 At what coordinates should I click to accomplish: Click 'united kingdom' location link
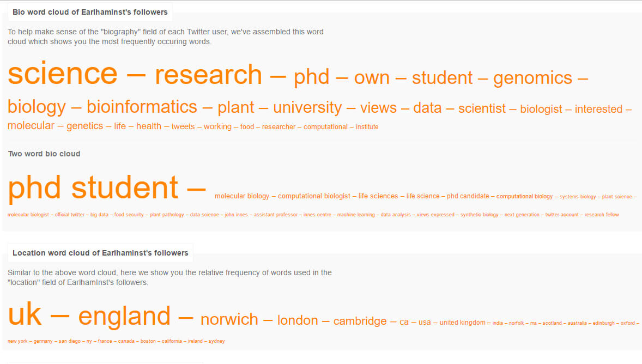[463, 323]
